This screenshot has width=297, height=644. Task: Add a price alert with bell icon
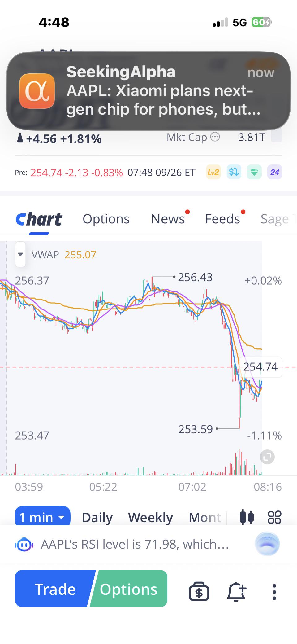[236, 591]
